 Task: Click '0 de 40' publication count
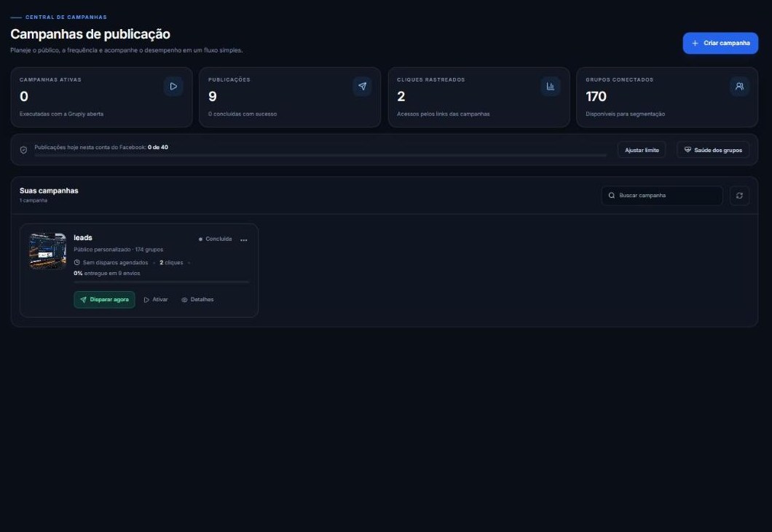point(158,147)
